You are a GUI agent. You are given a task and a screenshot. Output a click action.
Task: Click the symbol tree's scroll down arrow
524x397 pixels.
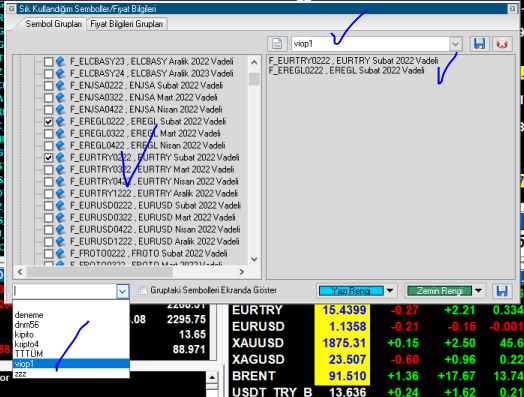(x=254, y=259)
